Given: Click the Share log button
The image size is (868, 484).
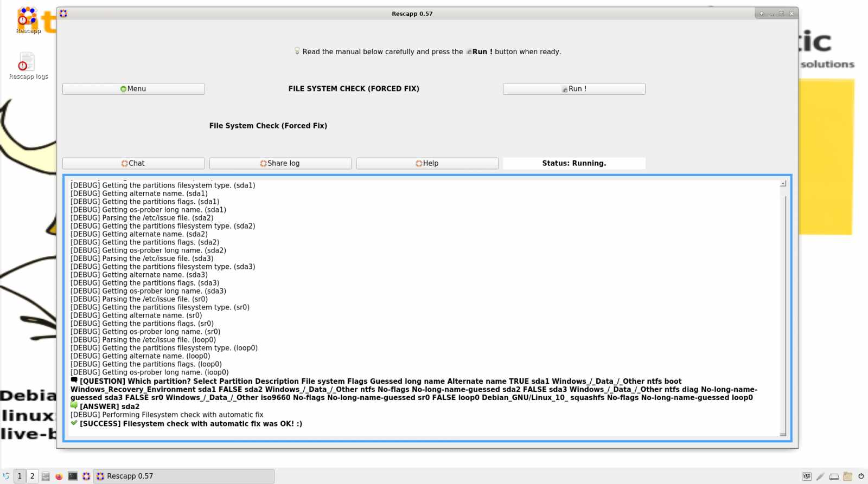Looking at the screenshot, I should [280, 163].
